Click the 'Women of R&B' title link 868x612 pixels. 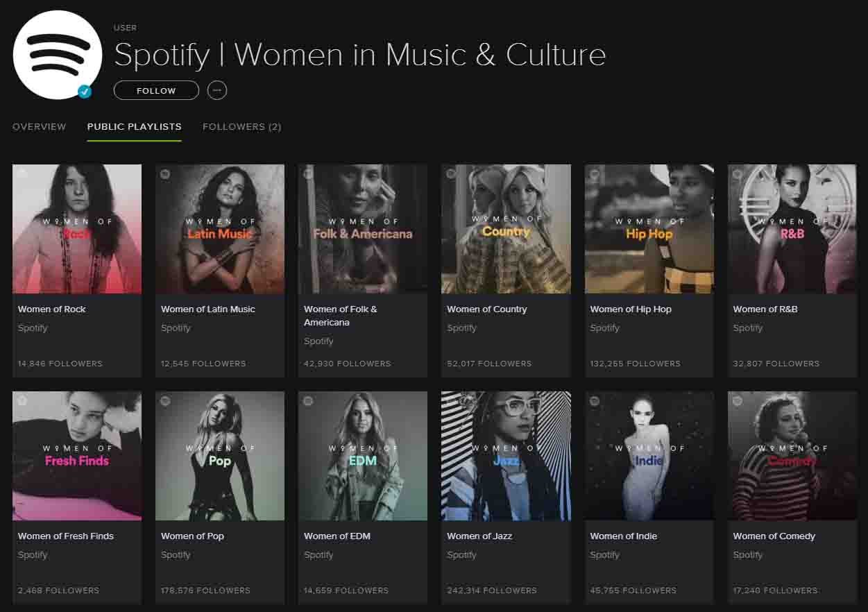tap(765, 309)
